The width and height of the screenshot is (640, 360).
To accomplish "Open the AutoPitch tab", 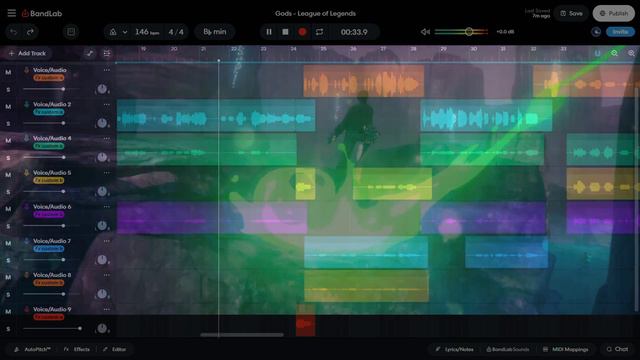I will pyautogui.click(x=33, y=349).
